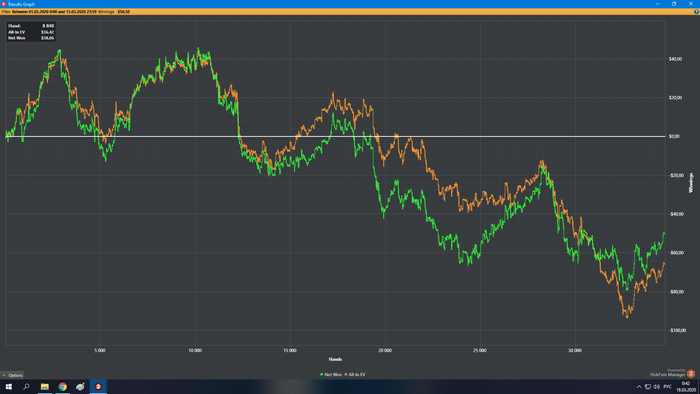Click the help icon in the filter bar
Screen dimensions: 700x394
tap(696, 12)
